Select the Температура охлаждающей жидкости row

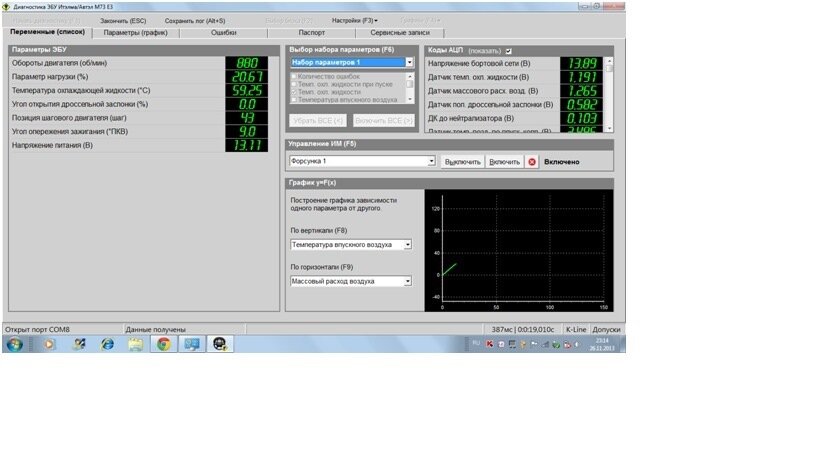pos(140,90)
